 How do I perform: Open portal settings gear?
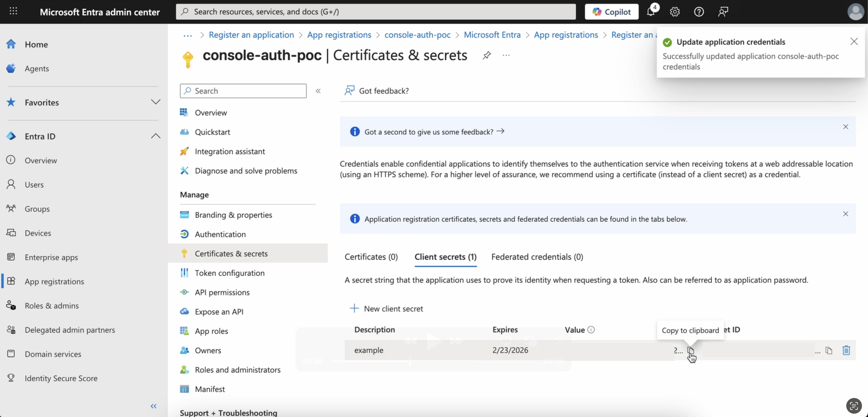tap(675, 12)
